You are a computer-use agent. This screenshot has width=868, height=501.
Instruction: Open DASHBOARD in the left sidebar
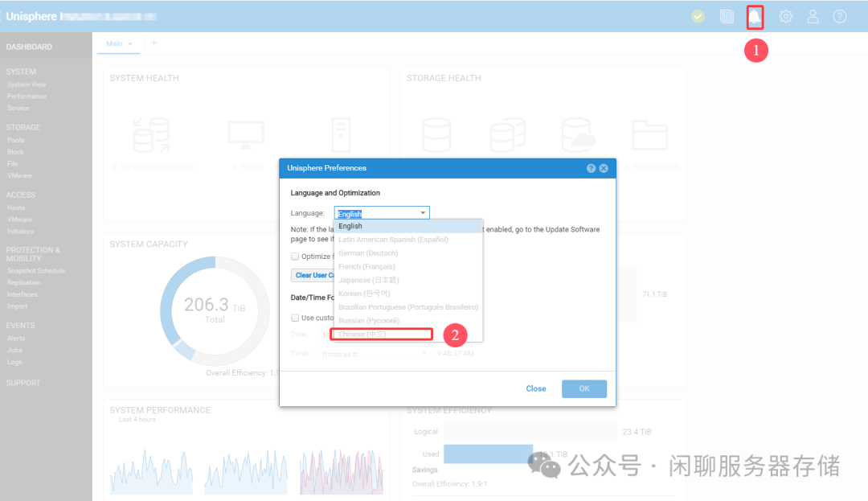[x=30, y=47]
